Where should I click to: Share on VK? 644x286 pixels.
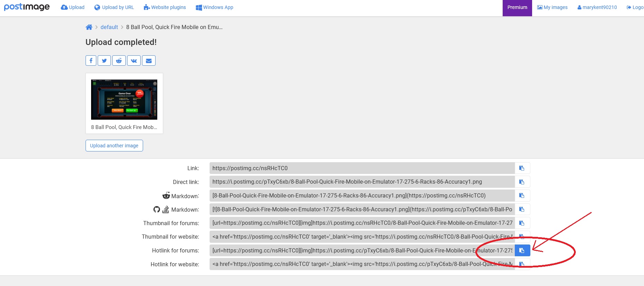134,61
